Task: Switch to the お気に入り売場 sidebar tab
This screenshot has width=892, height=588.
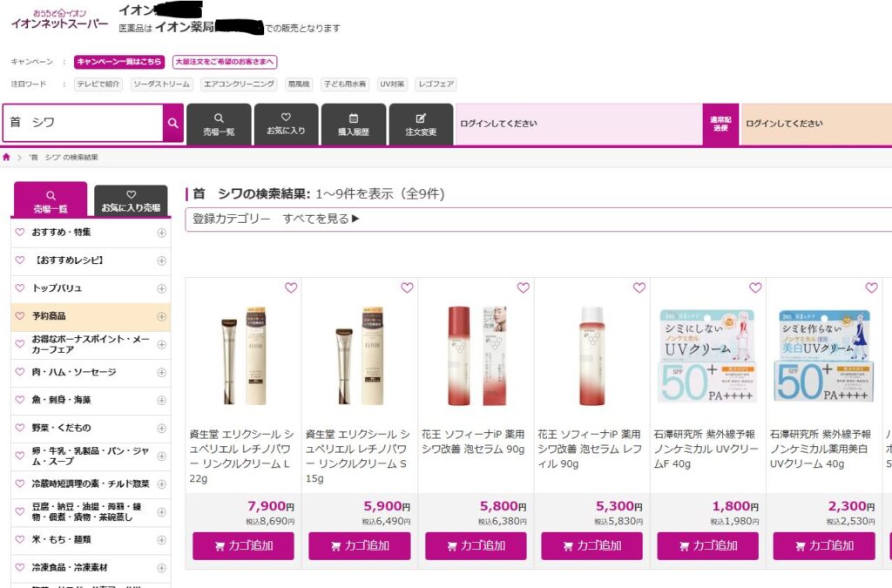Action: click(131, 200)
